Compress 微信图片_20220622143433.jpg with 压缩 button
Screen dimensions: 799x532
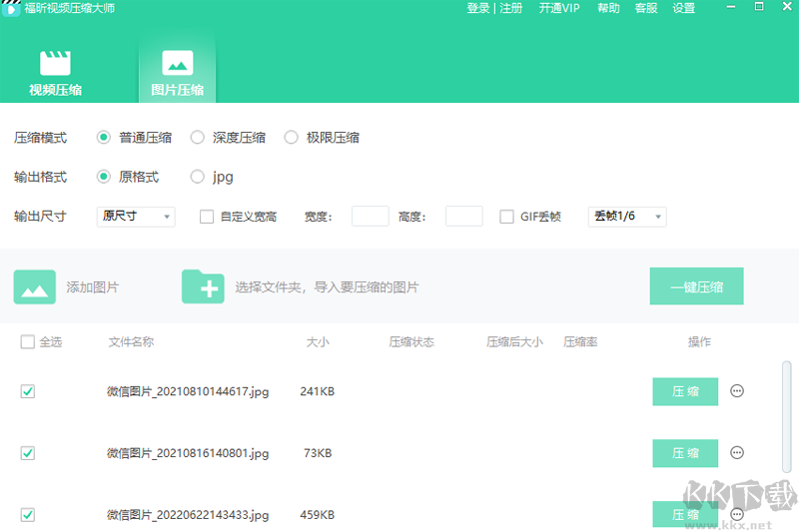click(x=685, y=515)
